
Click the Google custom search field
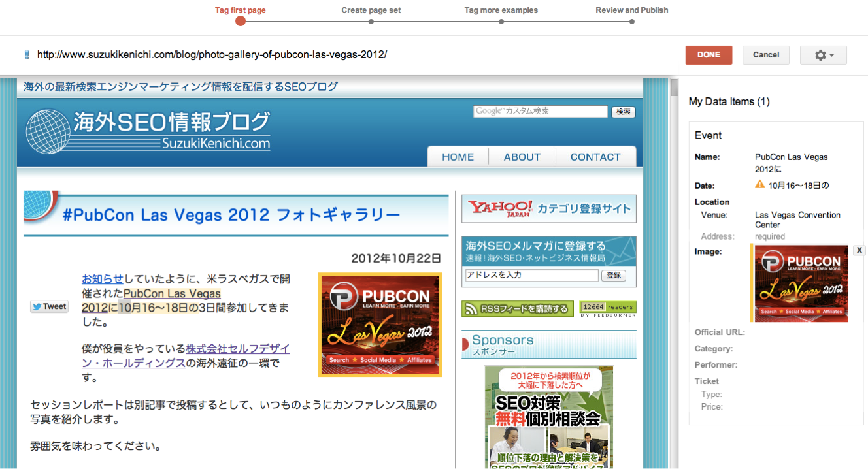click(541, 112)
